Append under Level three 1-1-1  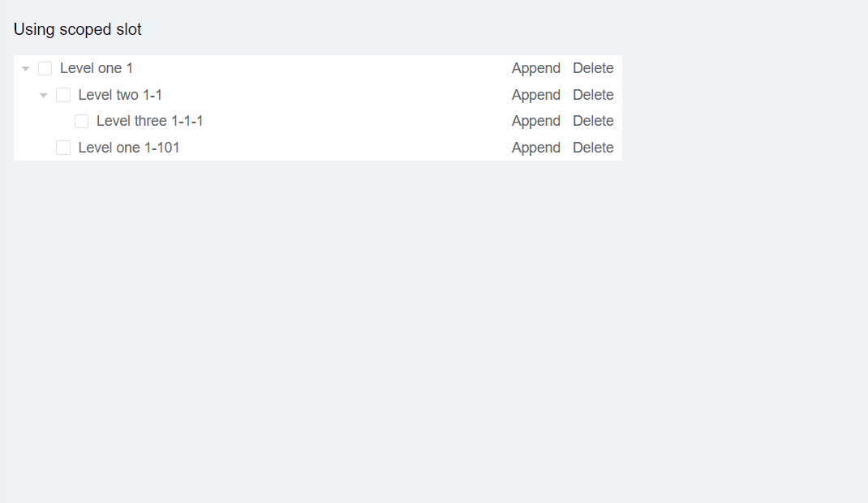click(x=535, y=121)
